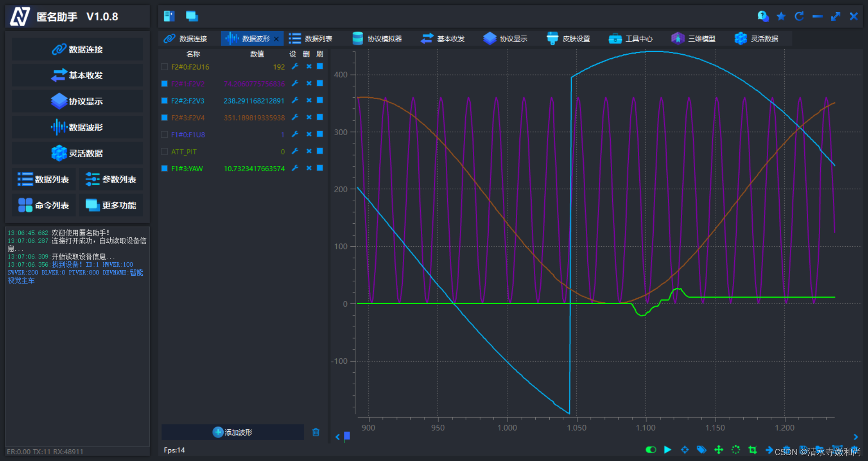This screenshot has height=461, width=868.
Task: Uncheck waveform F2#1:F2V2 checkbox
Action: 165,84
